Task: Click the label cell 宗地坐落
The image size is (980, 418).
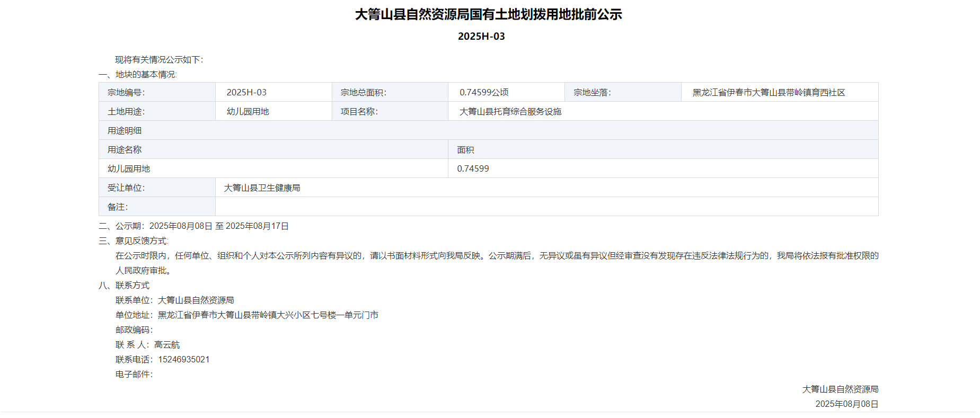Action: pyautogui.click(x=623, y=92)
